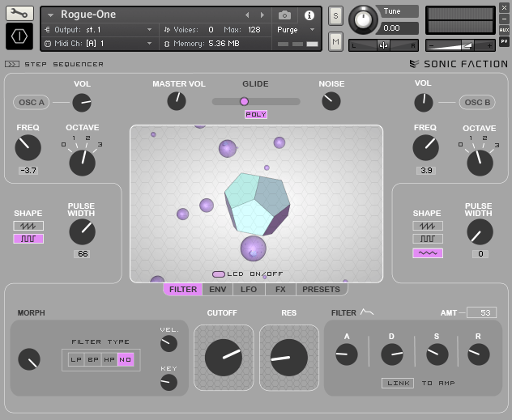Toggle OSC A on or off
The image size is (512, 420).
32,103
